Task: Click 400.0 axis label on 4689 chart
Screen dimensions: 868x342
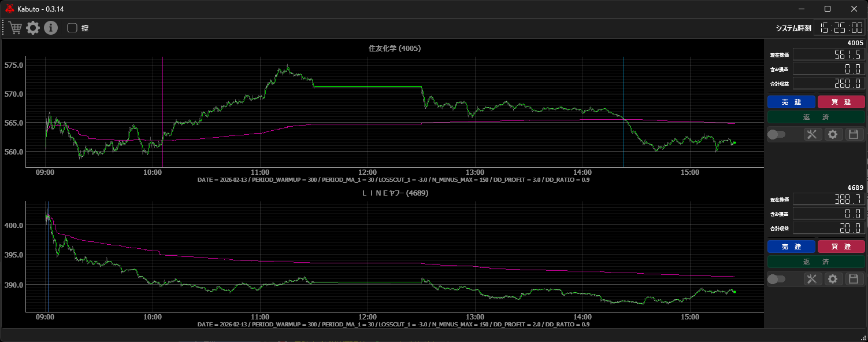Action: click(13, 225)
